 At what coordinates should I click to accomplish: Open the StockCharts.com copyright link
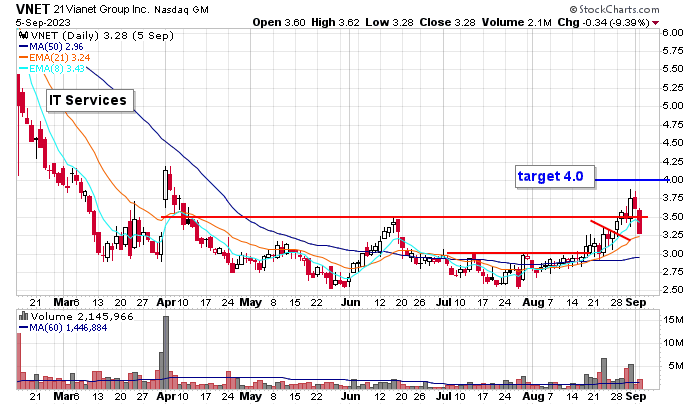coord(615,9)
